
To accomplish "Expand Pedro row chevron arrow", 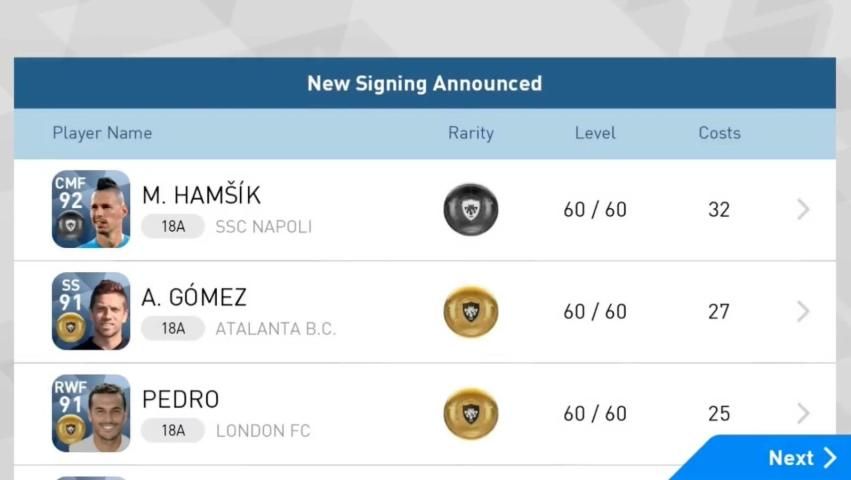I will [x=803, y=413].
